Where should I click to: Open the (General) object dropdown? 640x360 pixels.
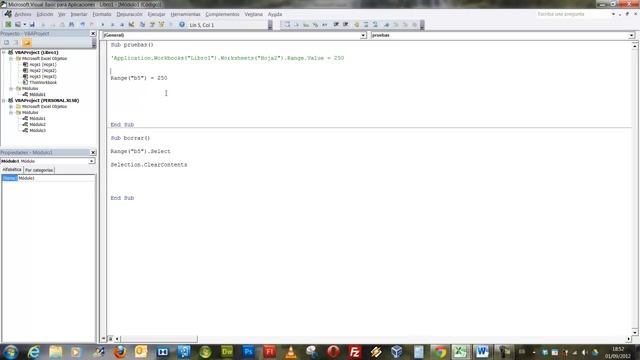click(x=363, y=36)
